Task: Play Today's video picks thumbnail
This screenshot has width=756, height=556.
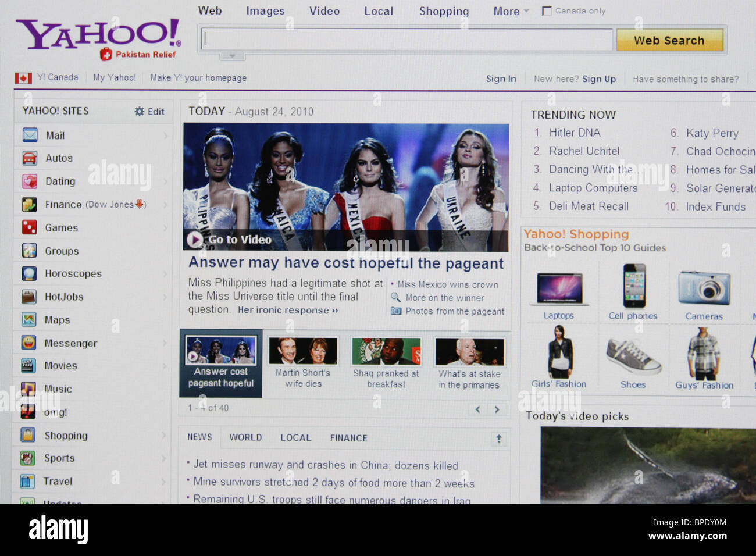Action: [x=648, y=465]
